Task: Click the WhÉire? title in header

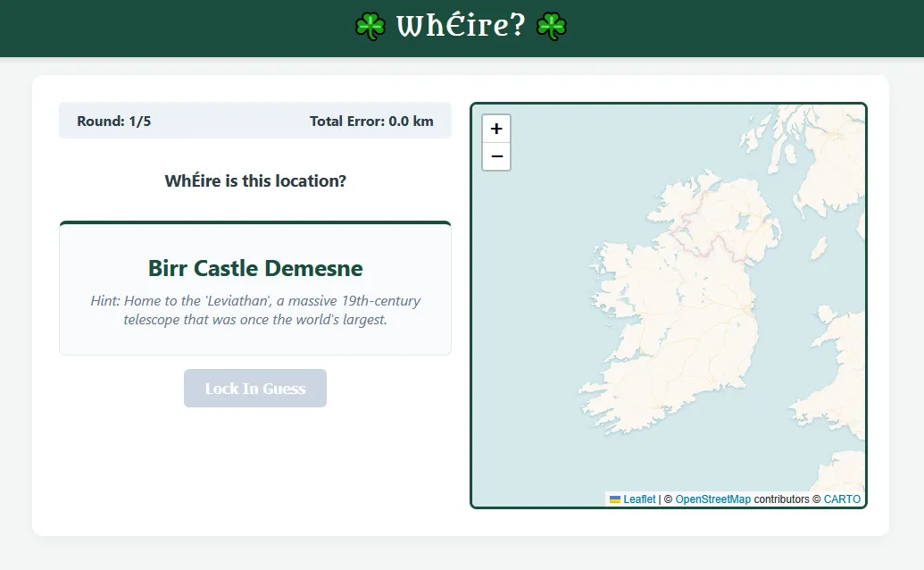Action: point(461,26)
